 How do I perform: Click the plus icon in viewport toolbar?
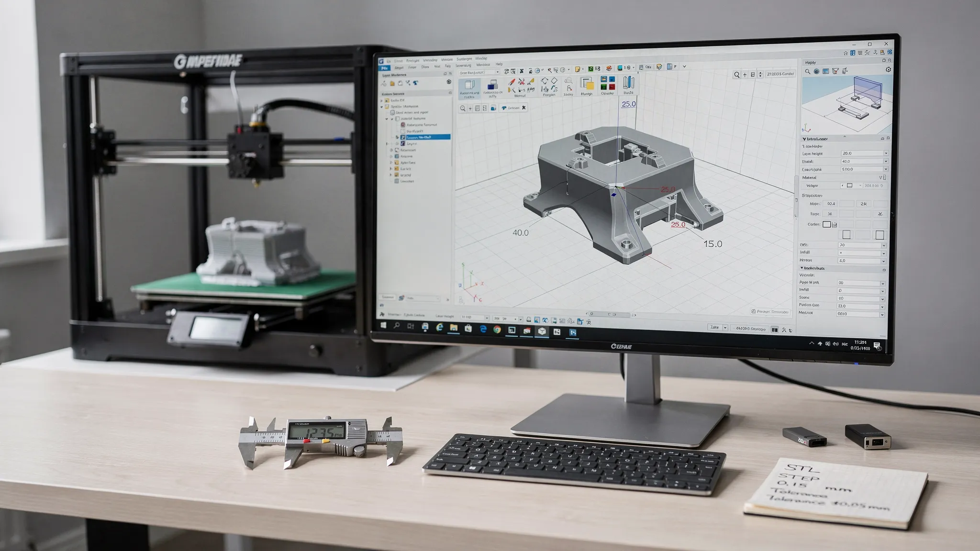(470, 109)
